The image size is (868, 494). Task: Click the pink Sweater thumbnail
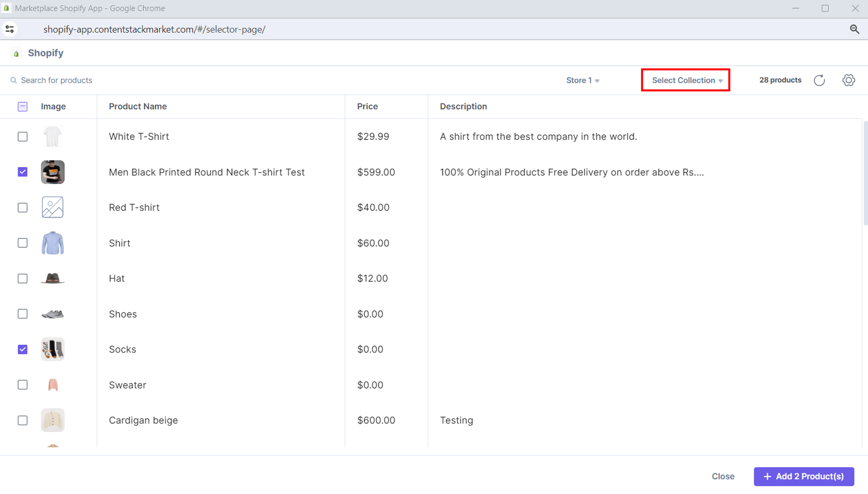(53, 385)
